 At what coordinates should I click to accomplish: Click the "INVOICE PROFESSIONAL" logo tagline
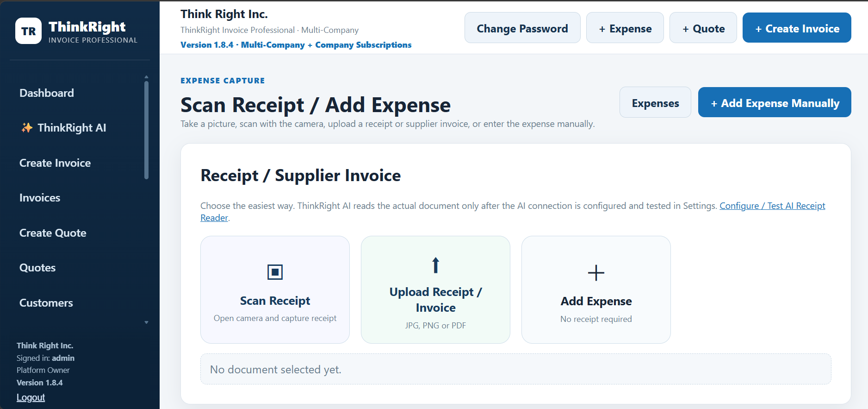[x=93, y=40]
